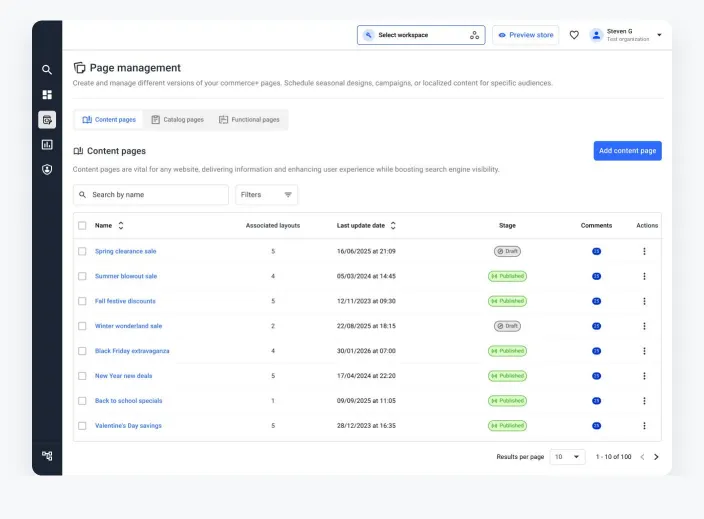This screenshot has height=519, width=704.
Task: Open the Select workspace dropdown
Action: [x=421, y=35]
